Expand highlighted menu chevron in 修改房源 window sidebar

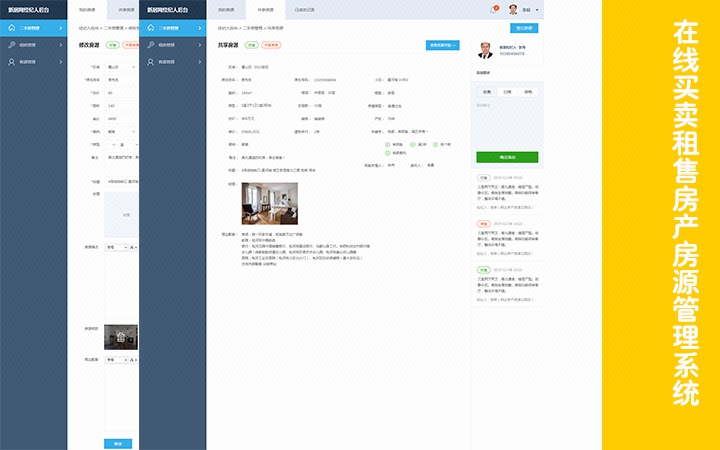pos(61,28)
